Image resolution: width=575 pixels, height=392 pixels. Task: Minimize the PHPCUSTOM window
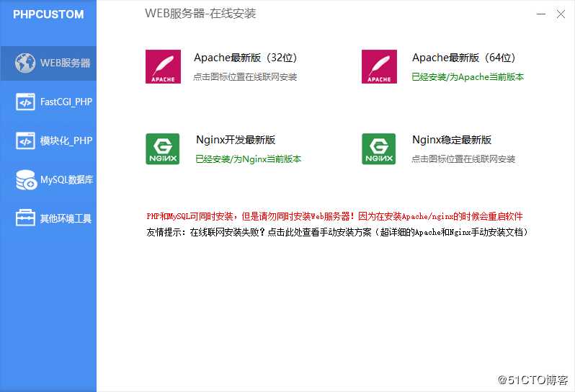click(541, 14)
